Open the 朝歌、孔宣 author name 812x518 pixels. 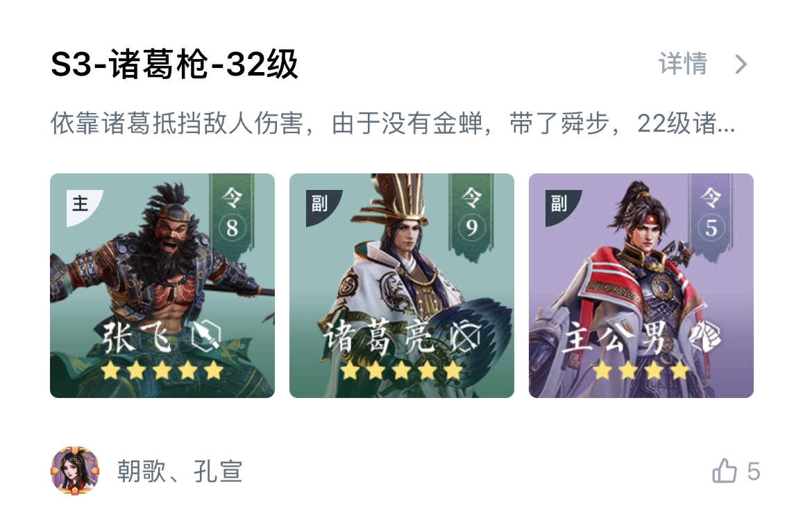180,472
